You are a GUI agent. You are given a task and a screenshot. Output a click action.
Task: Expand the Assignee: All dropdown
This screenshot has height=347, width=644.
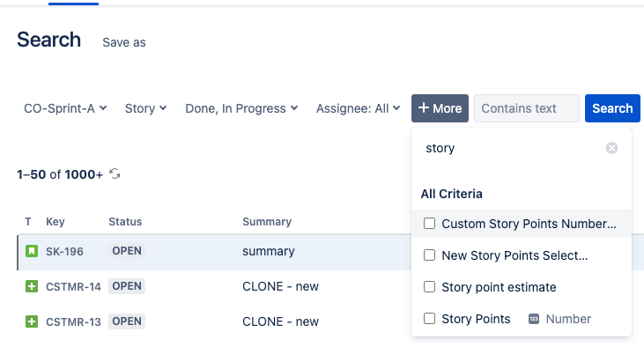358,108
